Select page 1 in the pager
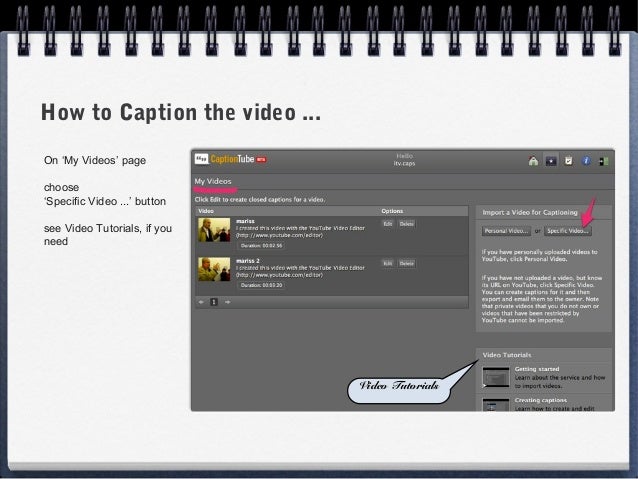This screenshot has height=479, width=638. pos(214,302)
